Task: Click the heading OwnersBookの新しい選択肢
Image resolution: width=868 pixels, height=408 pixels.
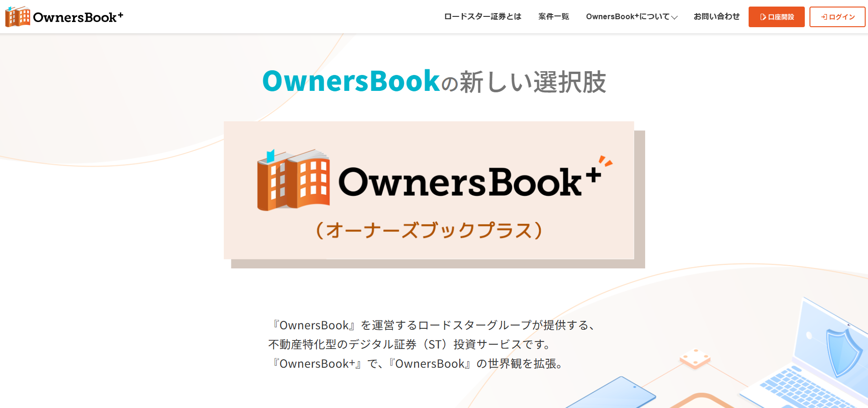Action: (x=434, y=82)
